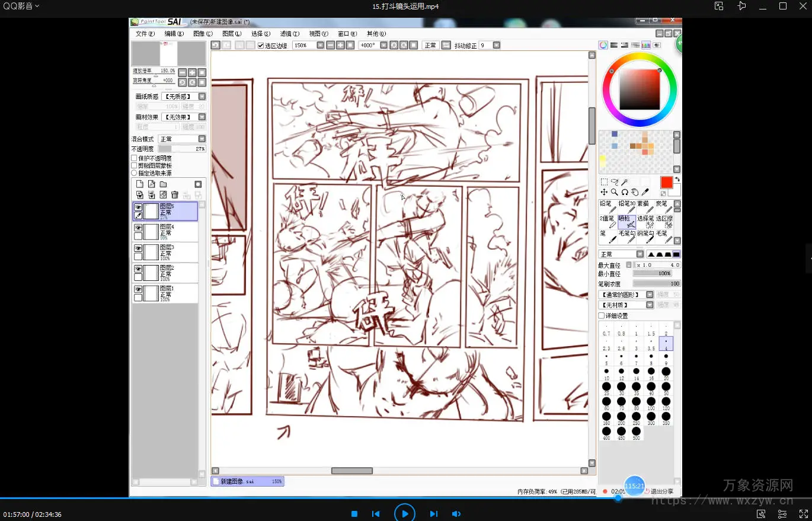
Task: Click the delete layer trash icon
Action: tap(175, 194)
